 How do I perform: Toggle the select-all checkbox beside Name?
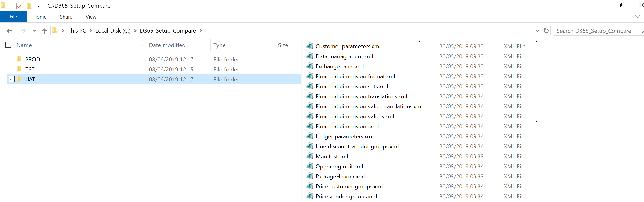pyautogui.click(x=9, y=45)
